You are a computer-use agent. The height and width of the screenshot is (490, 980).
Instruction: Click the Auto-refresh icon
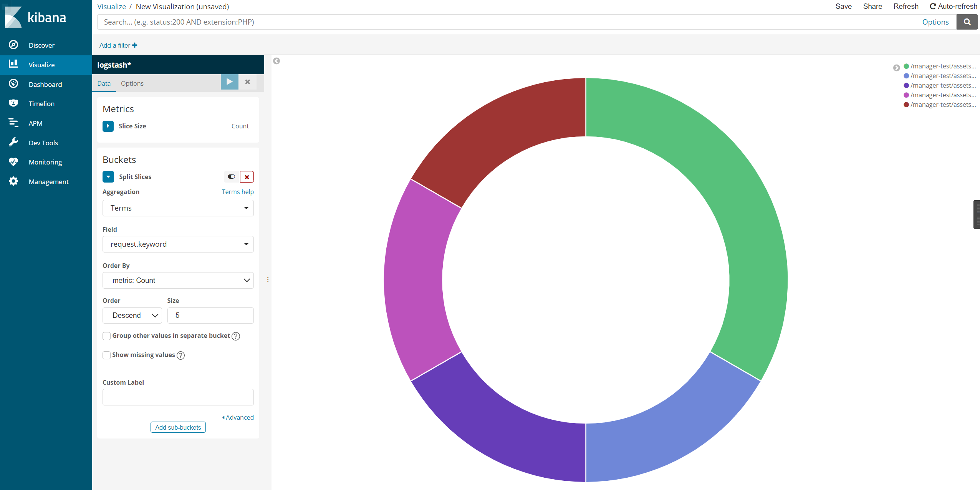pyautogui.click(x=933, y=7)
